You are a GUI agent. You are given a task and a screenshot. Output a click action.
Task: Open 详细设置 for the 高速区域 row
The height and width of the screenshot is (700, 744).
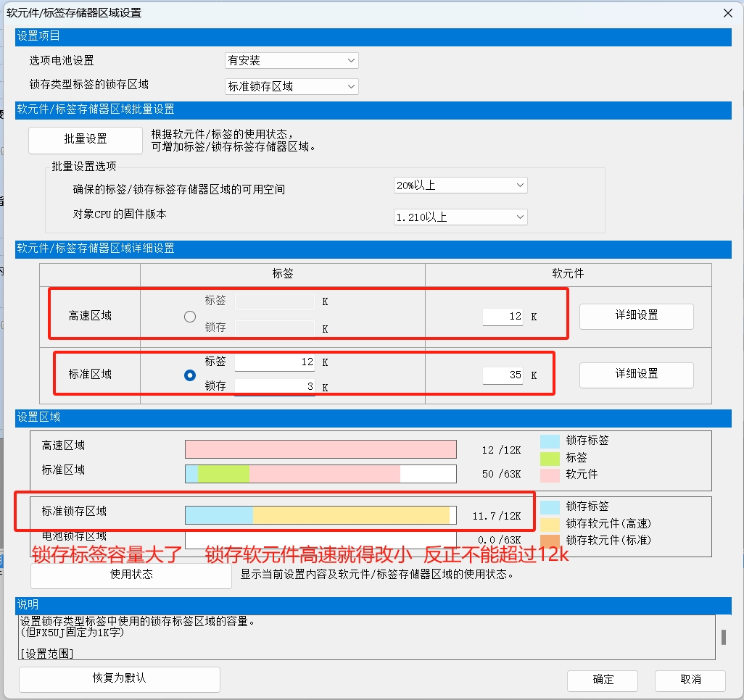(x=636, y=315)
